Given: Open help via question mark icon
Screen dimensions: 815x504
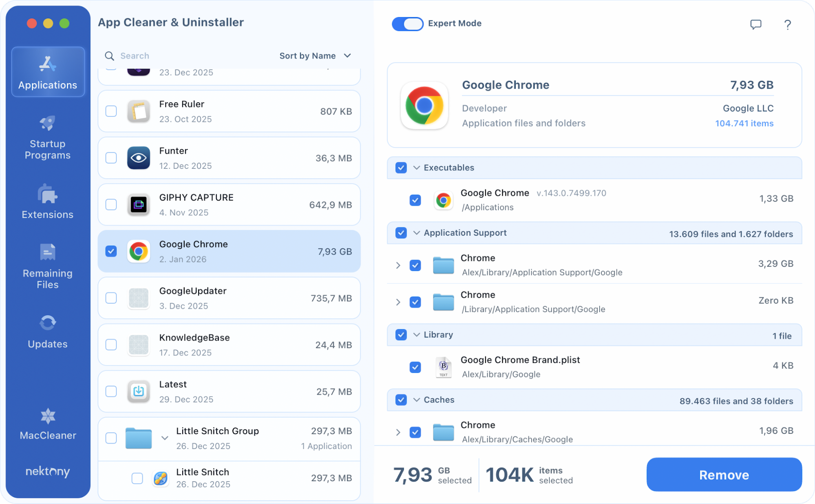Looking at the screenshot, I should pyautogui.click(x=787, y=24).
